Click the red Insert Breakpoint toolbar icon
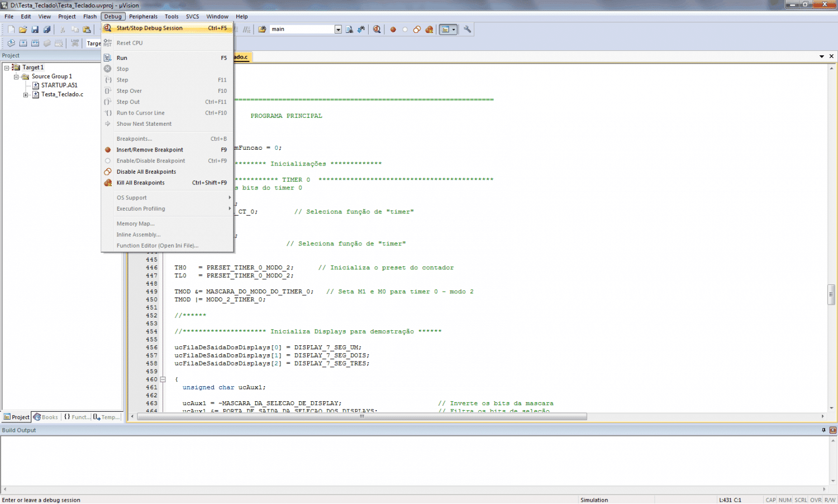The image size is (838, 504). pyautogui.click(x=393, y=30)
